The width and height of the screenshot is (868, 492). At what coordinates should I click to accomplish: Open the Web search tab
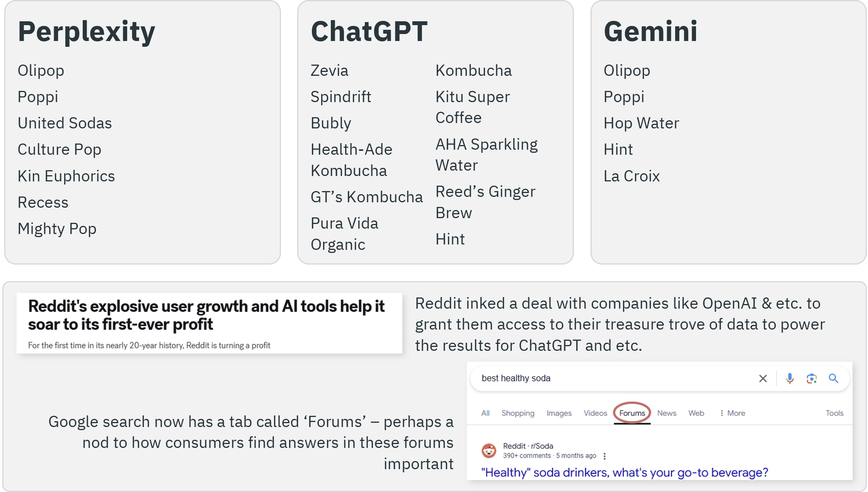pyautogui.click(x=696, y=413)
